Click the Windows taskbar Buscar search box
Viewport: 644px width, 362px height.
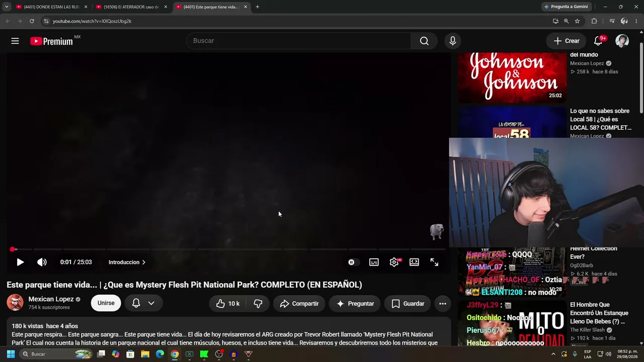[x=56, y=354]
